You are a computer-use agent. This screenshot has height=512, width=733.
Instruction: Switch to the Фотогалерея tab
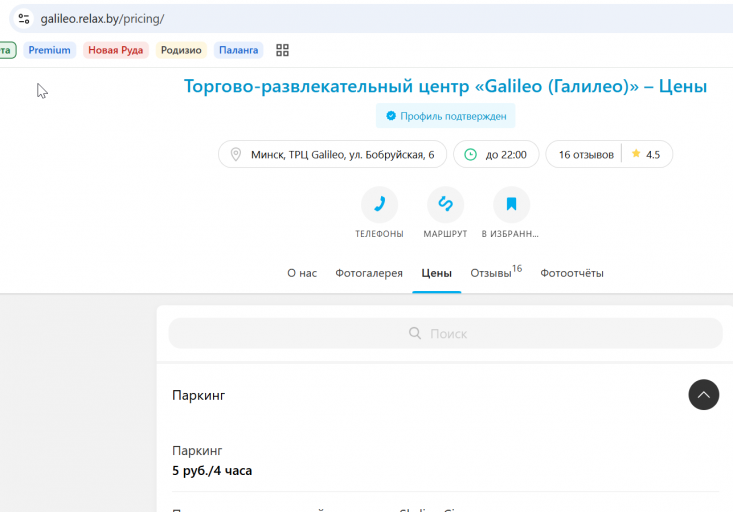click(x=369, y=273)
